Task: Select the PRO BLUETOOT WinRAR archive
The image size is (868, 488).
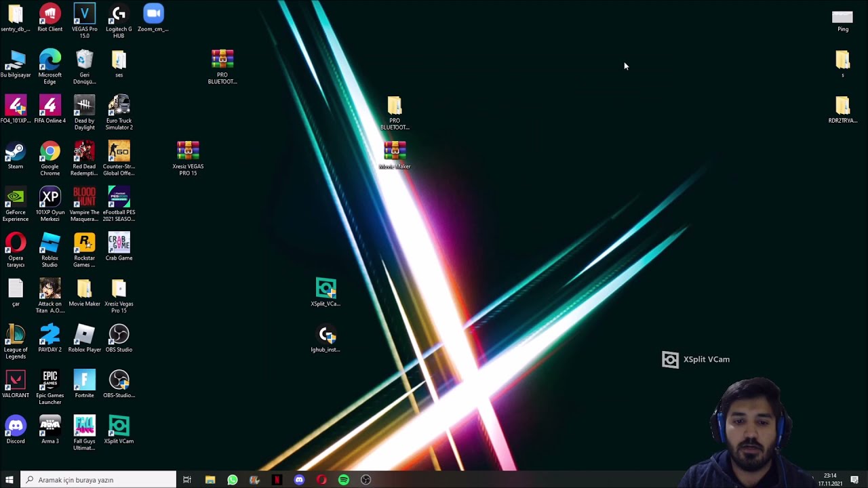Action: coord(222,67)
